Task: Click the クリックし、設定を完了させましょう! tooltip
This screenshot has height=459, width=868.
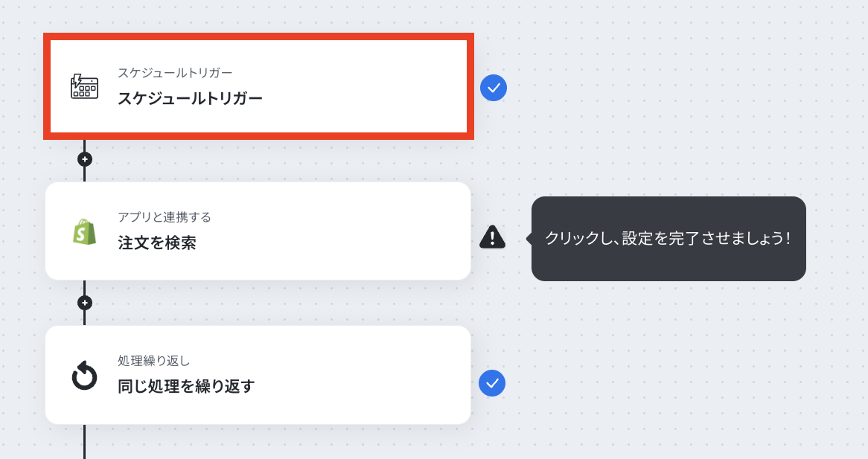Action: (668, 239)
